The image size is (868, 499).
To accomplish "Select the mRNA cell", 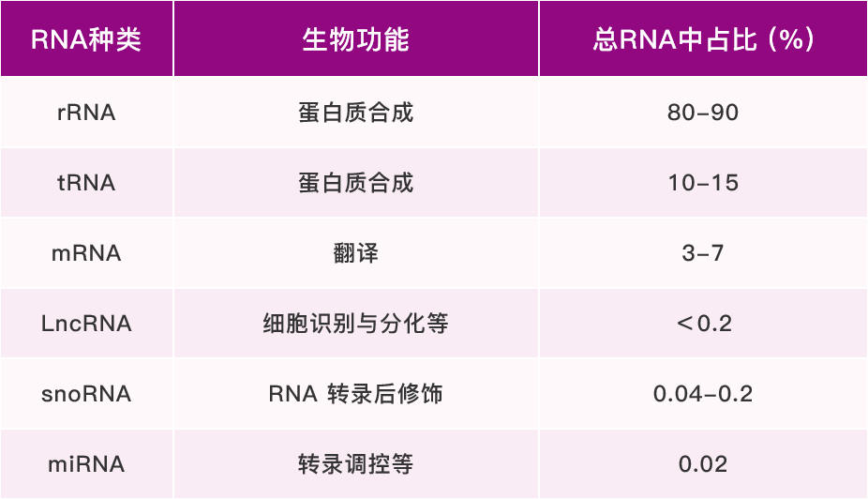I will point(86,253).
